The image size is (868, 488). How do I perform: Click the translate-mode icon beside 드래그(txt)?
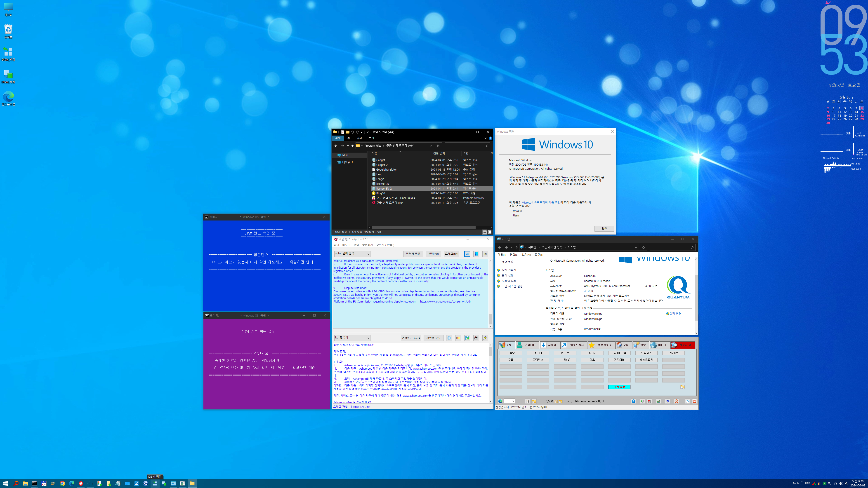coord(467,253)
